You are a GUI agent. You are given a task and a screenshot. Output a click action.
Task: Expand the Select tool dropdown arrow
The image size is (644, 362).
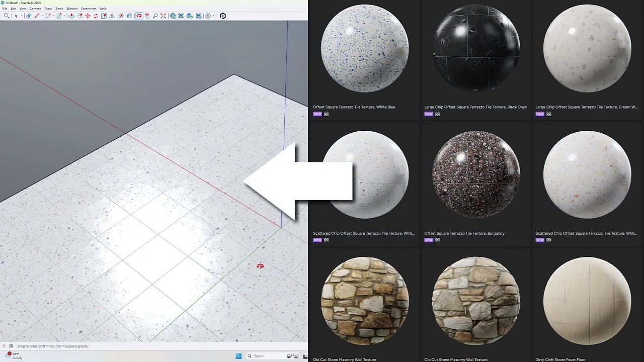click(22, 16)
